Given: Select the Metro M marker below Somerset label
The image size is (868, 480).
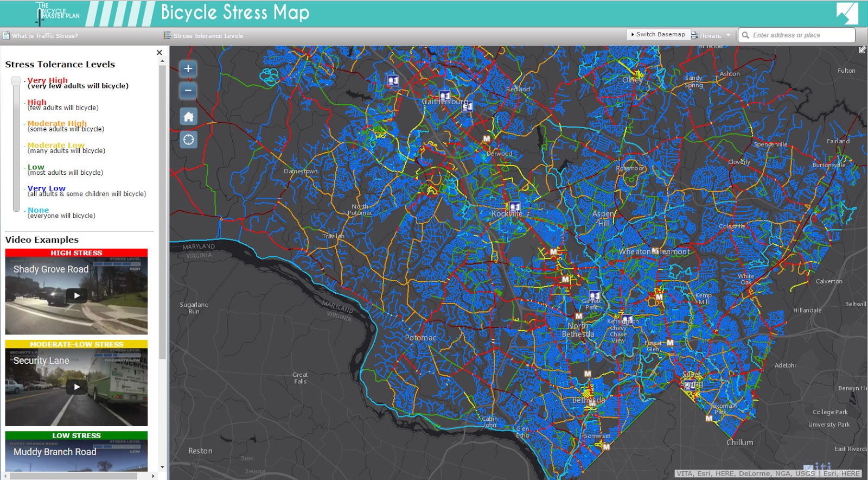Looking at the screenshot, I should (607, 447).
